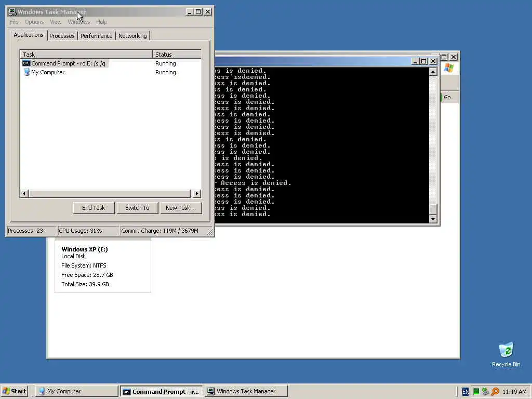Click the Command Prompt vertical scrollbar thumb

(x=433, y=209)
